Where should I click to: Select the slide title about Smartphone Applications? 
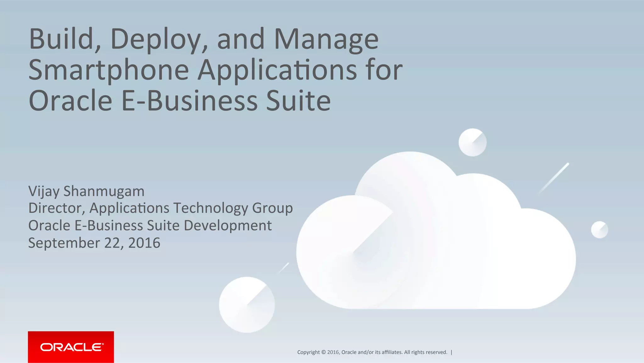(216, 70)
